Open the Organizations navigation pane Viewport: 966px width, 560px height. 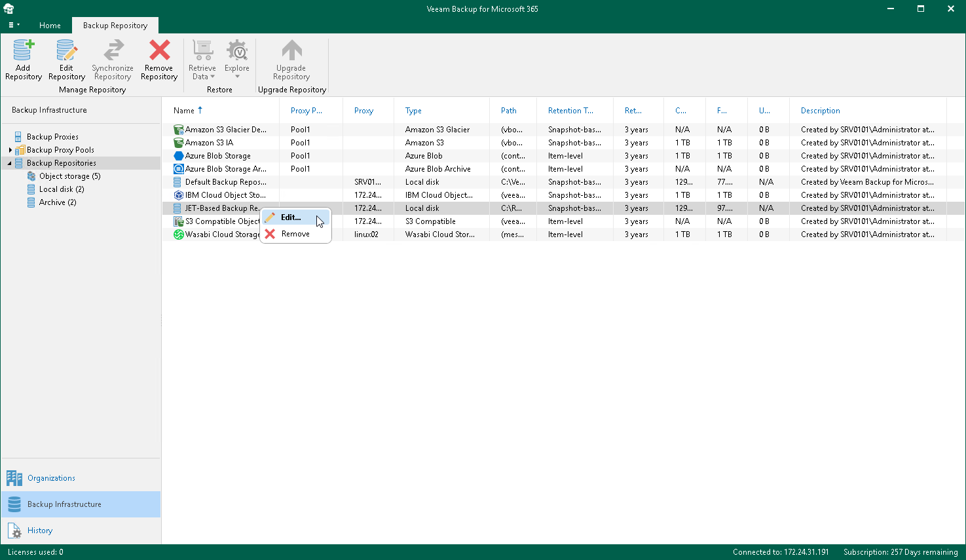tap(81, 478)
